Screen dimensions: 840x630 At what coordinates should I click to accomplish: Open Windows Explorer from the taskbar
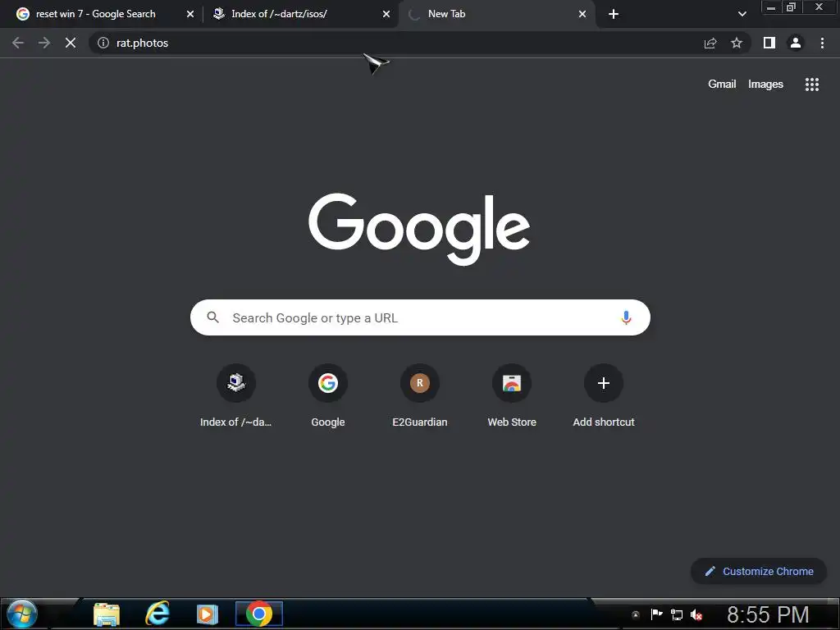coord(107,614)
